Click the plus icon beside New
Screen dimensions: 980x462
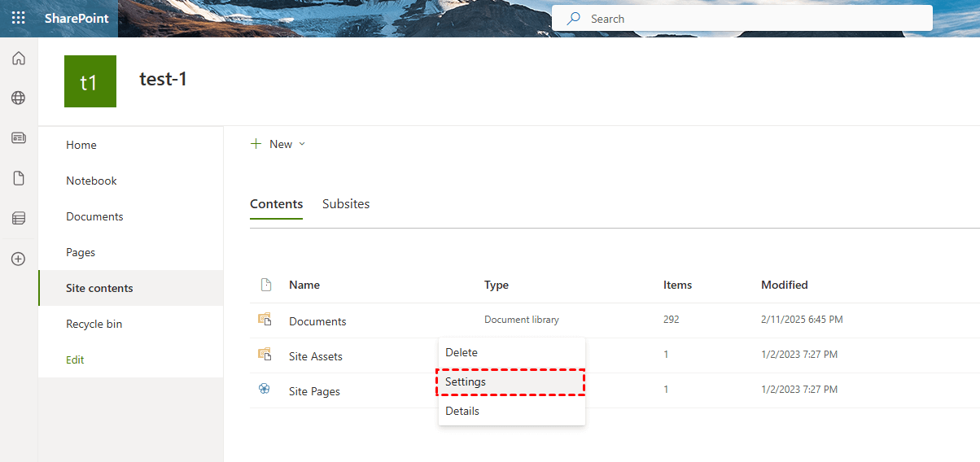(x=256, y=143)
